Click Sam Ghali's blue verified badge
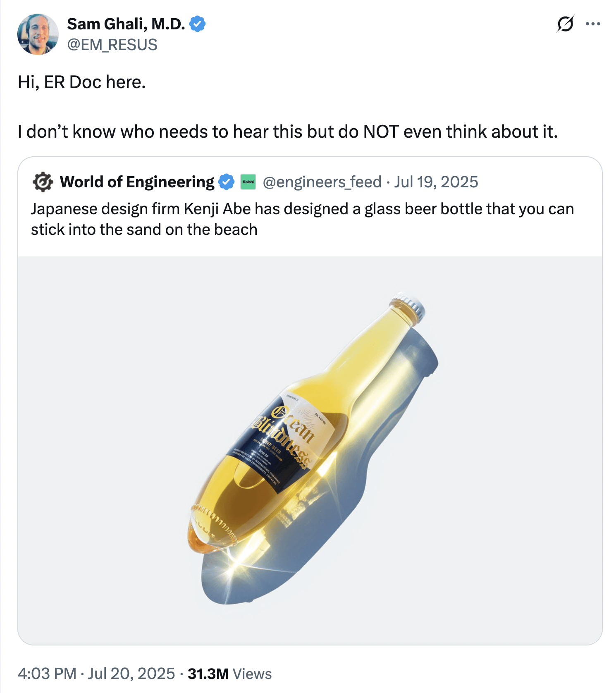The height and width of the screenshot is (693, 616). point(198,24)
